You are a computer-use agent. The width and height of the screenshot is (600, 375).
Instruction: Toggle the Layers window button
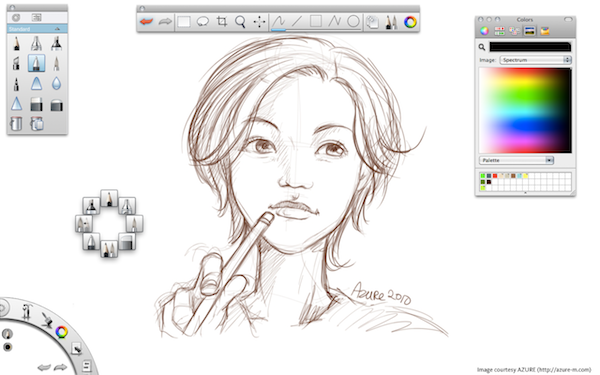(x=372, y=22)
